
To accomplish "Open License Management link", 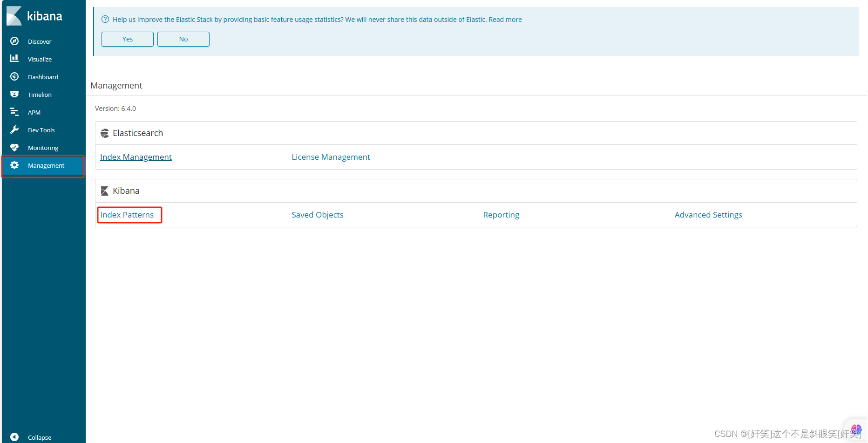I will (331, 157).
